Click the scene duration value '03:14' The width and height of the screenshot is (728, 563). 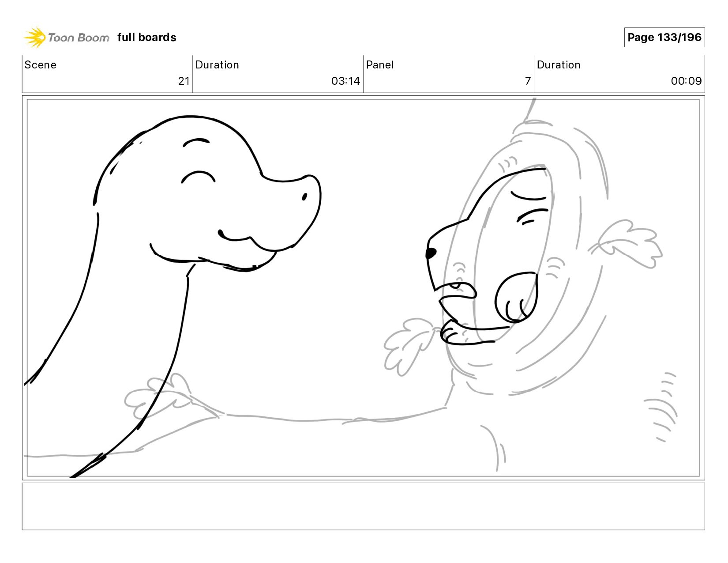pos(345,81)
